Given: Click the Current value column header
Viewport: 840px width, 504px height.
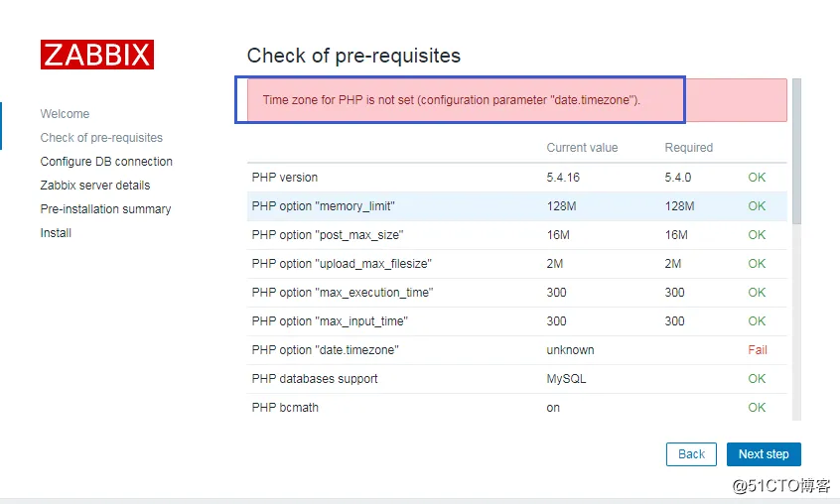Looking at the screenshot, I should click(582, 148).
